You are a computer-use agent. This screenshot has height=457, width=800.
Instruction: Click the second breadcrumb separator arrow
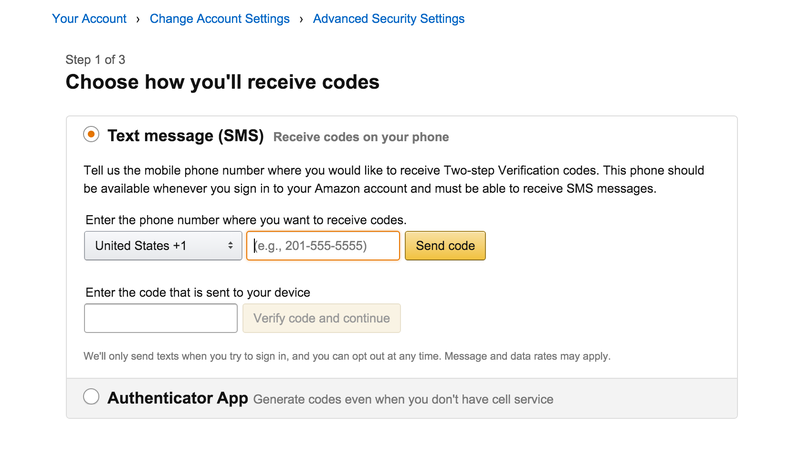tap(301, 19)
